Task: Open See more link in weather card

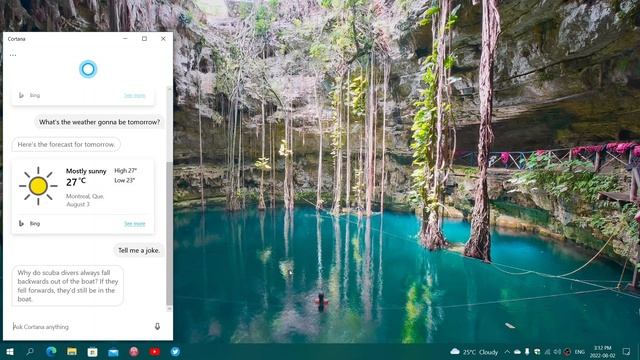Action: coord(135,224)
